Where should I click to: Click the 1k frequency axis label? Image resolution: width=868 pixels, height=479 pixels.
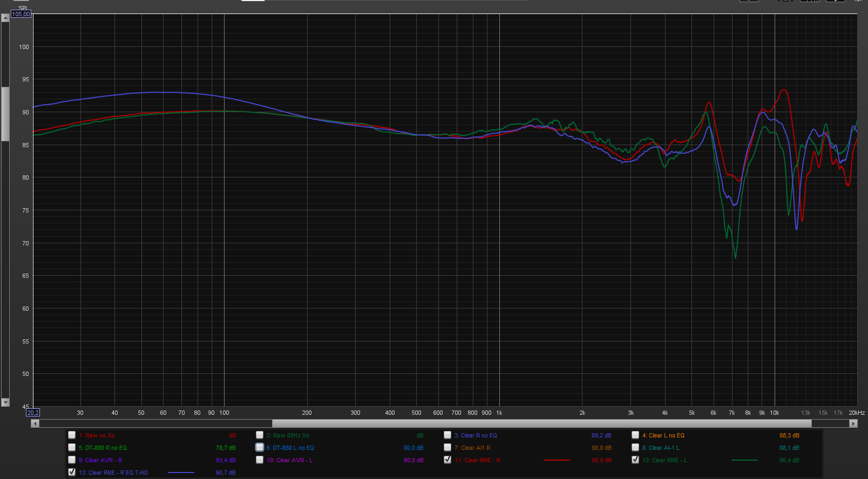(499, 413)
